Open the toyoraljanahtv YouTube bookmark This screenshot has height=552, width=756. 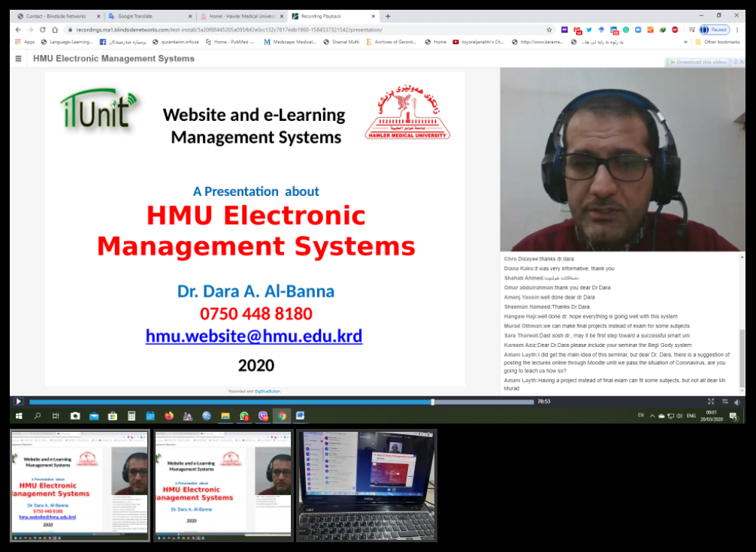[478, 42]
